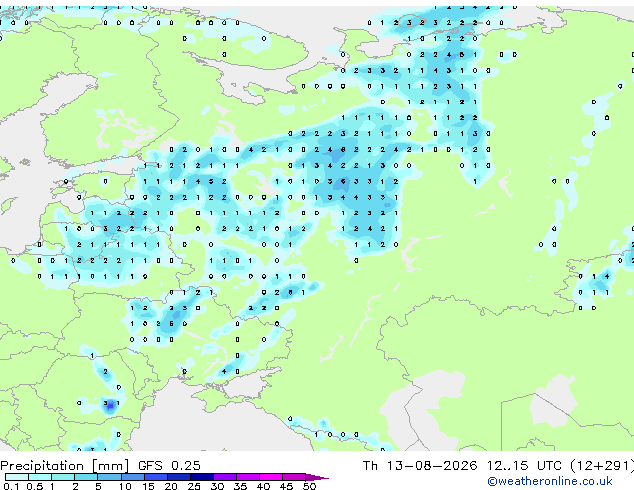Image resolution: width=634 pixels, height=490 pixels.
Task: Open the weatheronline.co.uk link
Action: (550, 481)
